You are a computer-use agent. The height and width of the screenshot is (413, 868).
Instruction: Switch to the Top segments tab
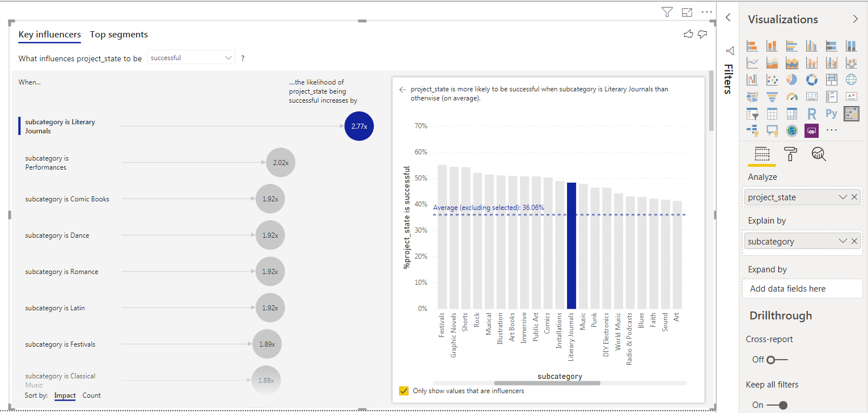[118, 34]
